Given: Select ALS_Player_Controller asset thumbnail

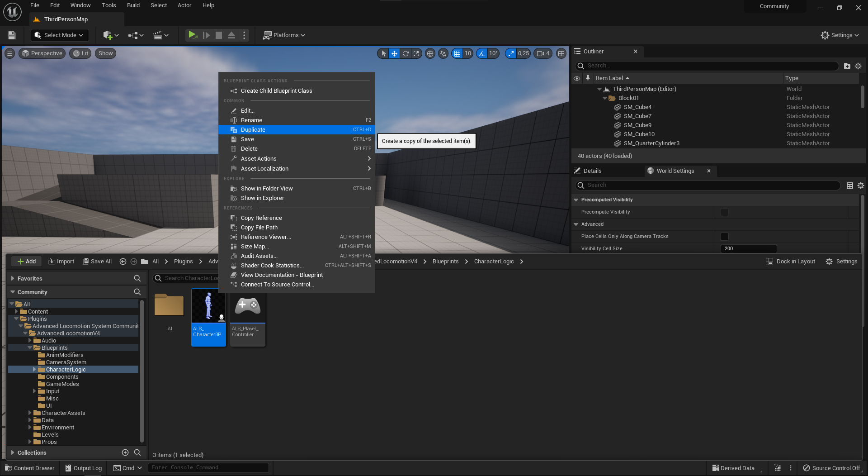Looking at the screenshot, I should (247, 317).
